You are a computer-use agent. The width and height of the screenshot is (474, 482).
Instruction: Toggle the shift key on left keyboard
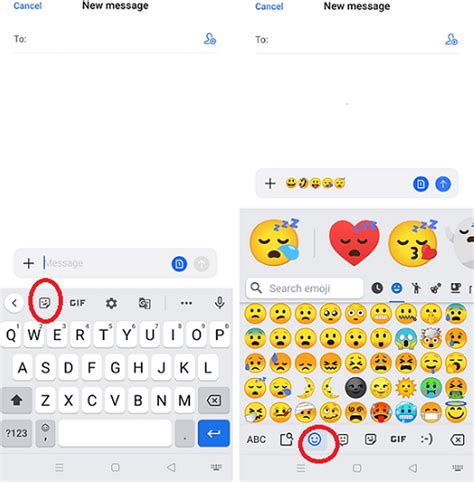pos(17,400)
